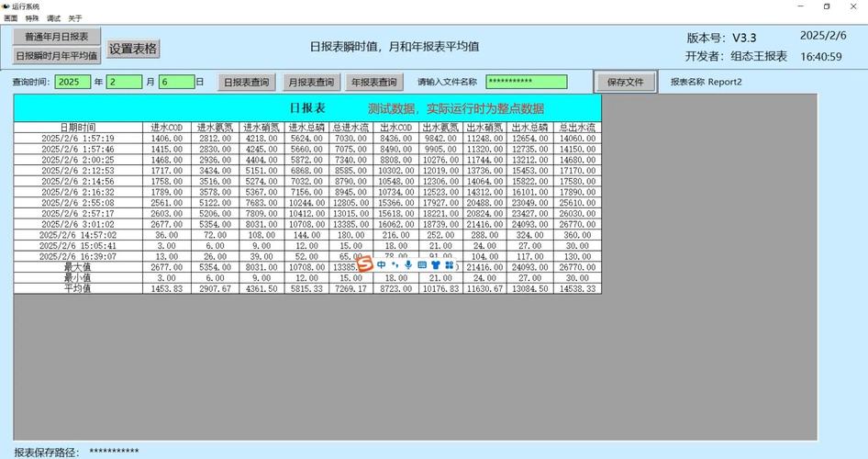Select the 进水COD column header

tap(167, 128)
